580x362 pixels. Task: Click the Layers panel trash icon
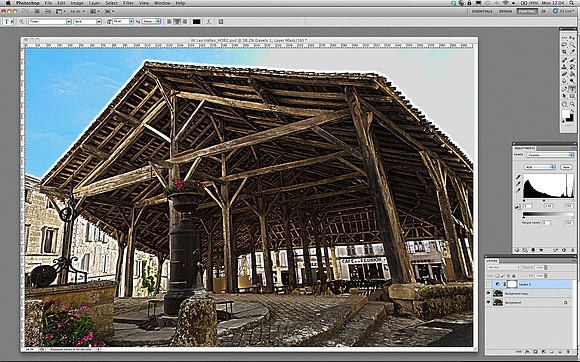tap(568, 352)
